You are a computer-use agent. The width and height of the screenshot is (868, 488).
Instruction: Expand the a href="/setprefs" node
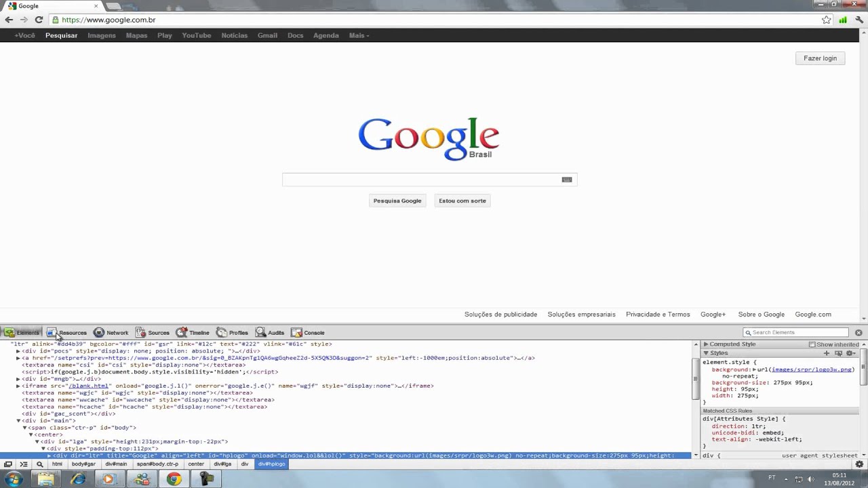point(18,358)
